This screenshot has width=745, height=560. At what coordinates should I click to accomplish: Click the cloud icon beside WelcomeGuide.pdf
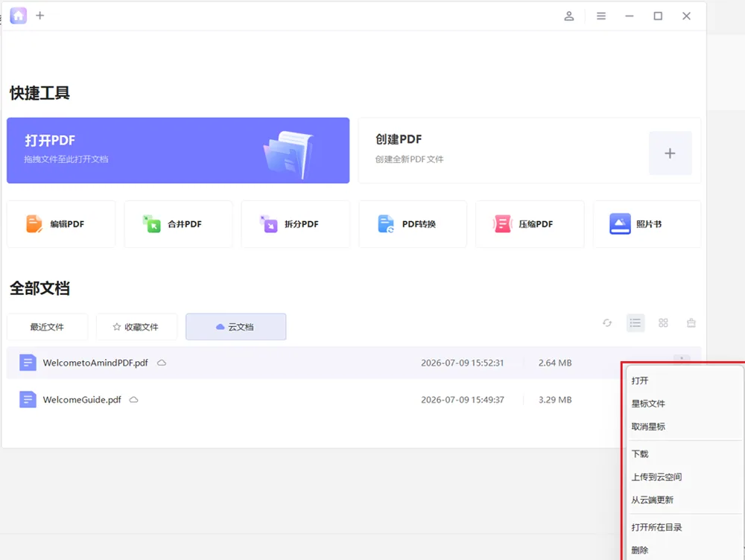[134, 400]
